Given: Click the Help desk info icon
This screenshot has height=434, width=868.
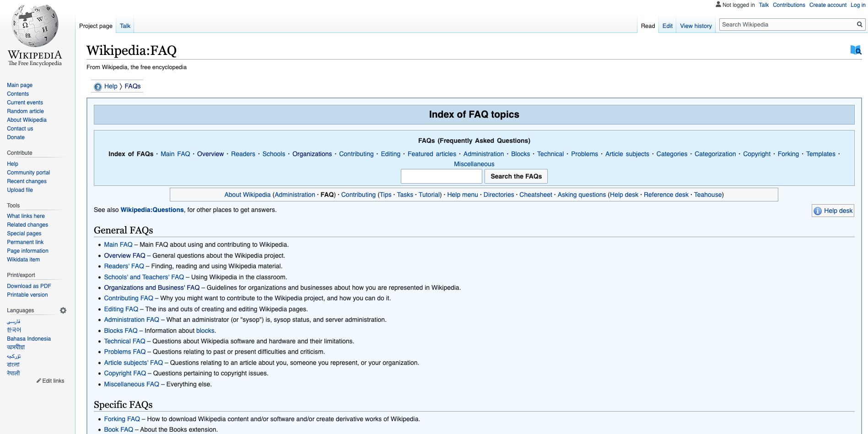Looking at the screenshot, I should click(818, 211).
